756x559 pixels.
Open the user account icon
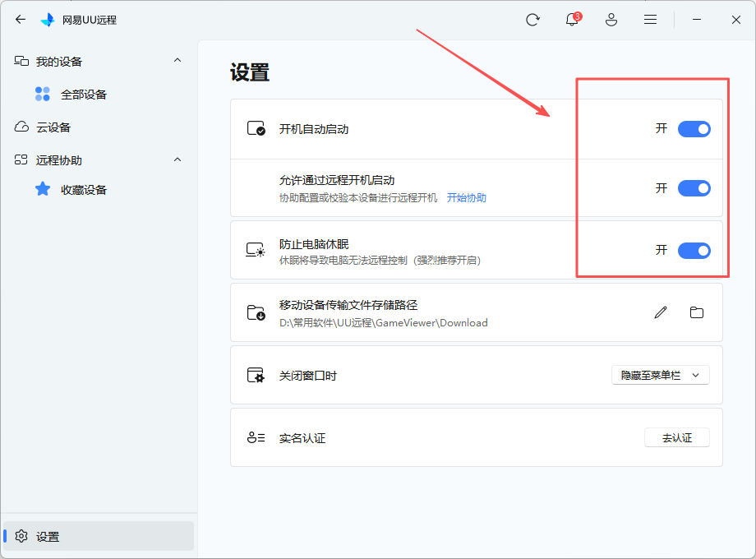coord(611,20)
